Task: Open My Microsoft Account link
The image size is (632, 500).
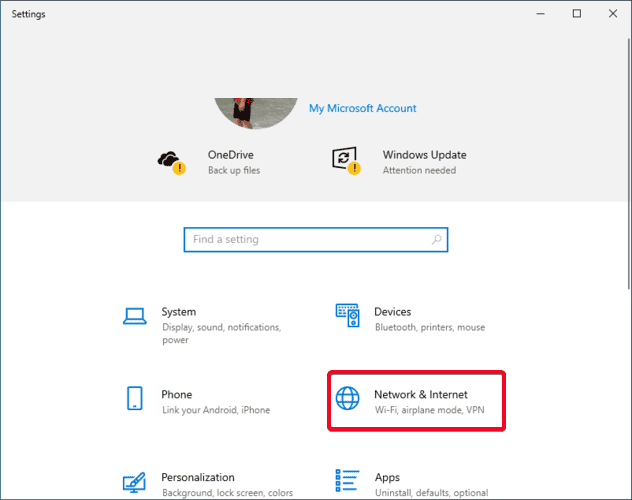Action: coord(362,108)
